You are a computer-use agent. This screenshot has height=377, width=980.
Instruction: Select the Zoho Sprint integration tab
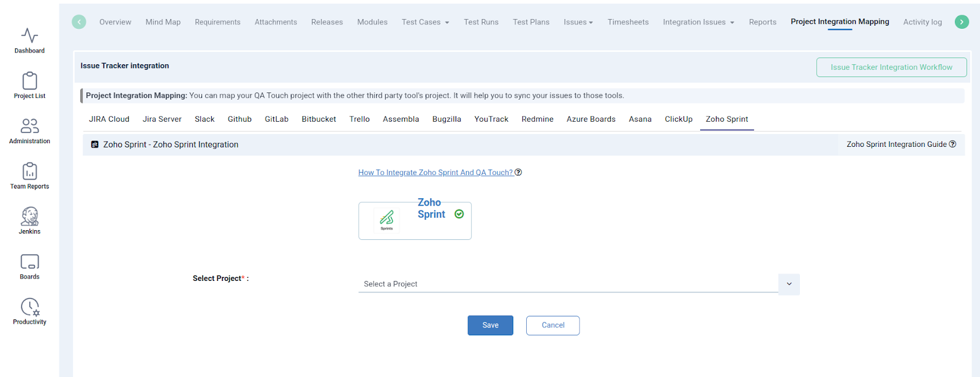727,119
